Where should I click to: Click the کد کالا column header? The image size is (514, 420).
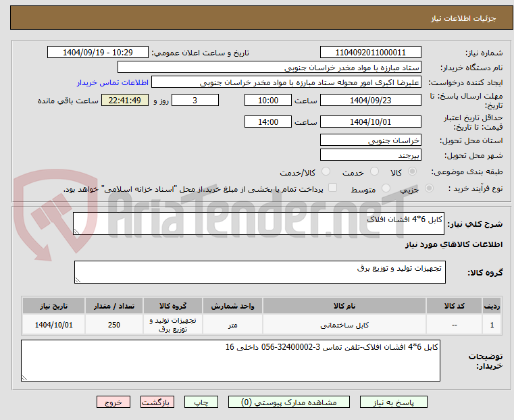coord(455,306)
